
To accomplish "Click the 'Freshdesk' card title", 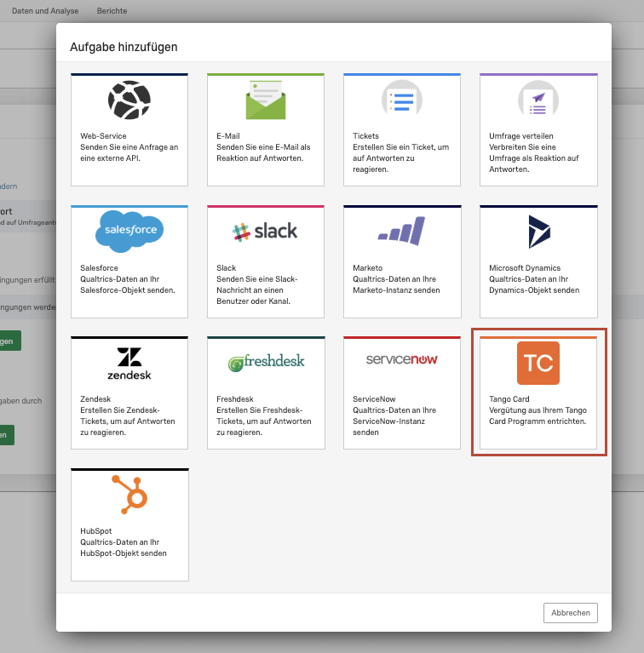I will [x=235, y=399].
